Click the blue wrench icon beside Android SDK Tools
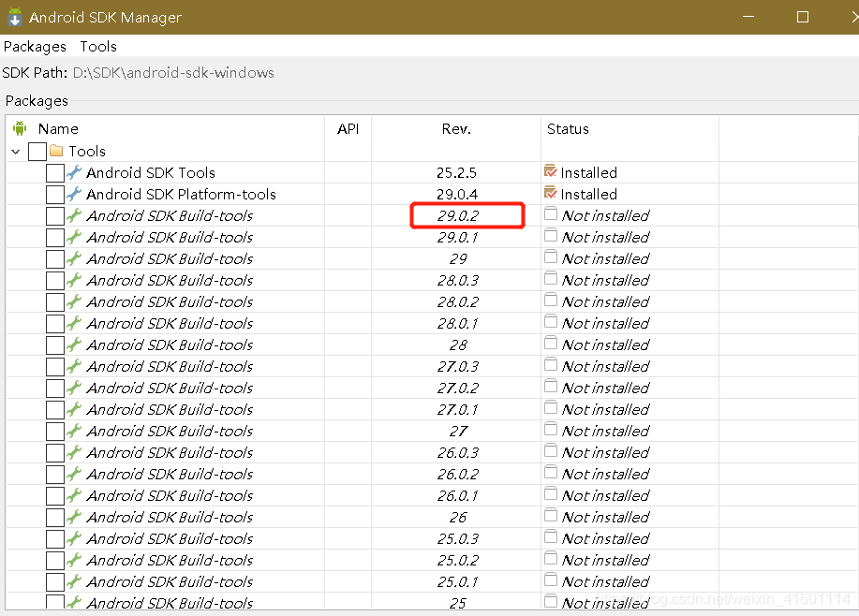 tap(73, 172)
